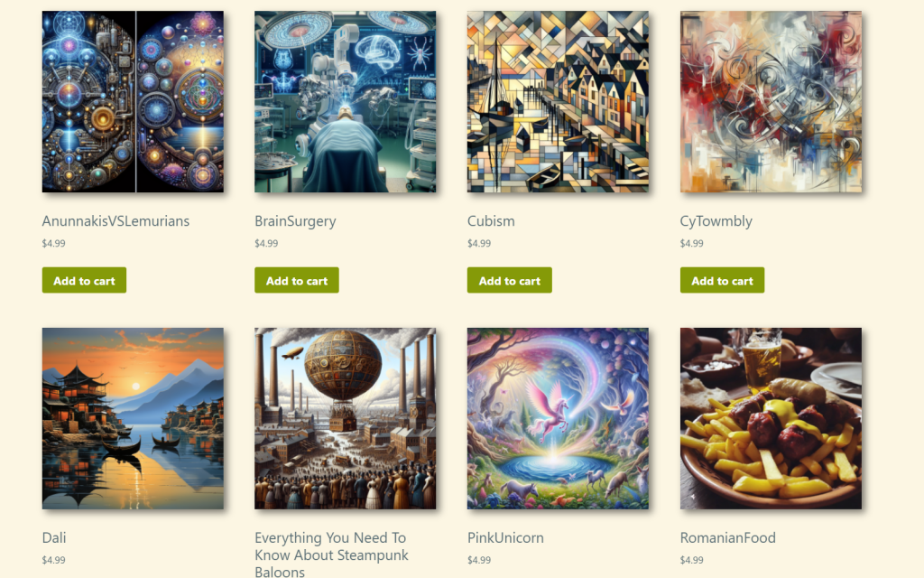Add AnunnakisVSLemurians to cart
The width and height of the screenshot is (924, 578).
point(84,280)
